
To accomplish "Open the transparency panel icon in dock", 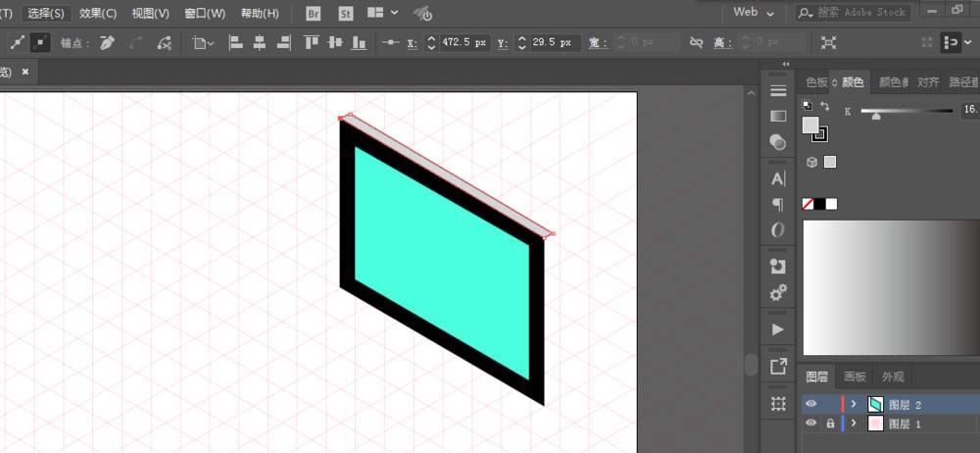I will 778,142.
